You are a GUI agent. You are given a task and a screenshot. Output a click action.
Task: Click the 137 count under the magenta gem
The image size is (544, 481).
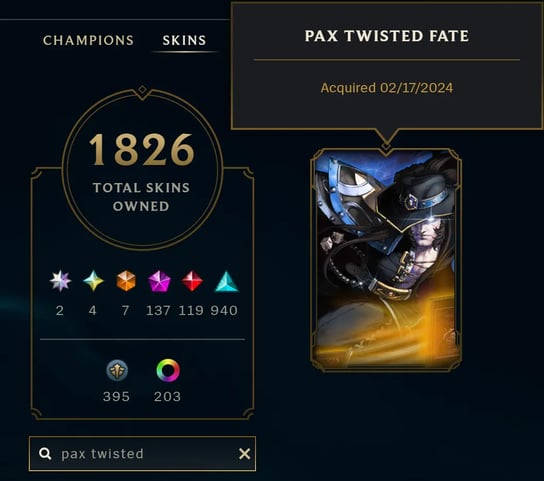click(158, 310)
